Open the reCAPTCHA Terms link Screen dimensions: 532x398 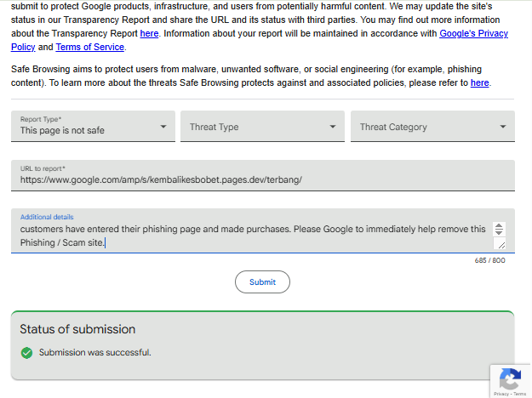click(520, 394)
